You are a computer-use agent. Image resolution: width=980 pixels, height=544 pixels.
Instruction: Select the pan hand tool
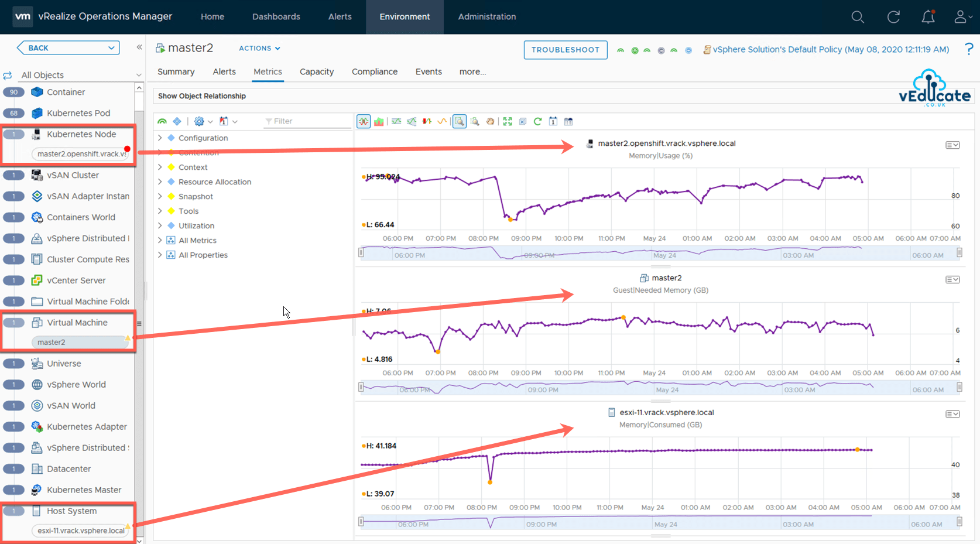pos(490,121)
